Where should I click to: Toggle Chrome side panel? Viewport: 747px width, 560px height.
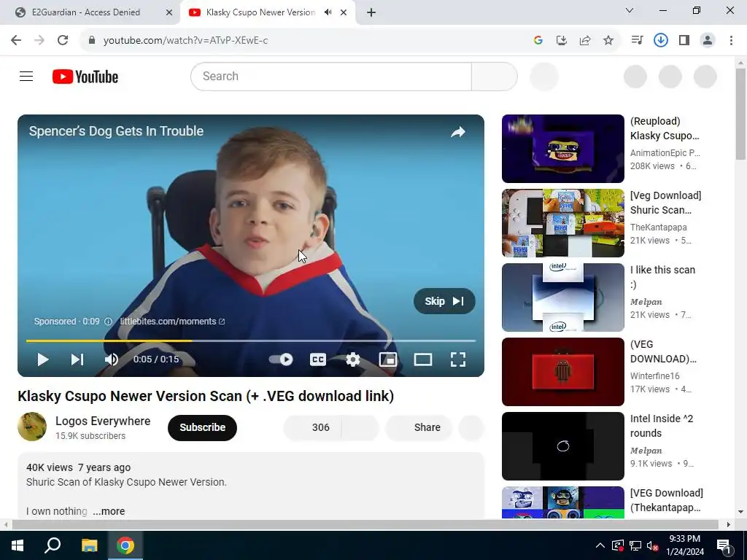(684, 40)
